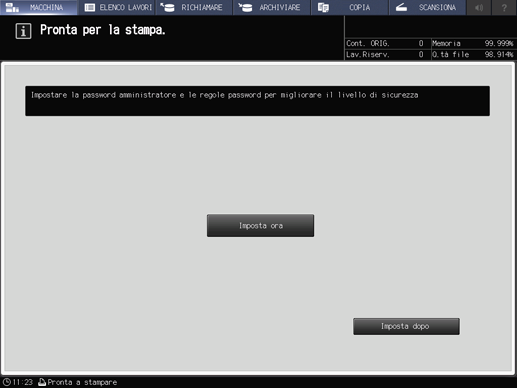Click 'Pronta a stampare' status text
This screenshot has width=517, height=388.
(82, 382)
